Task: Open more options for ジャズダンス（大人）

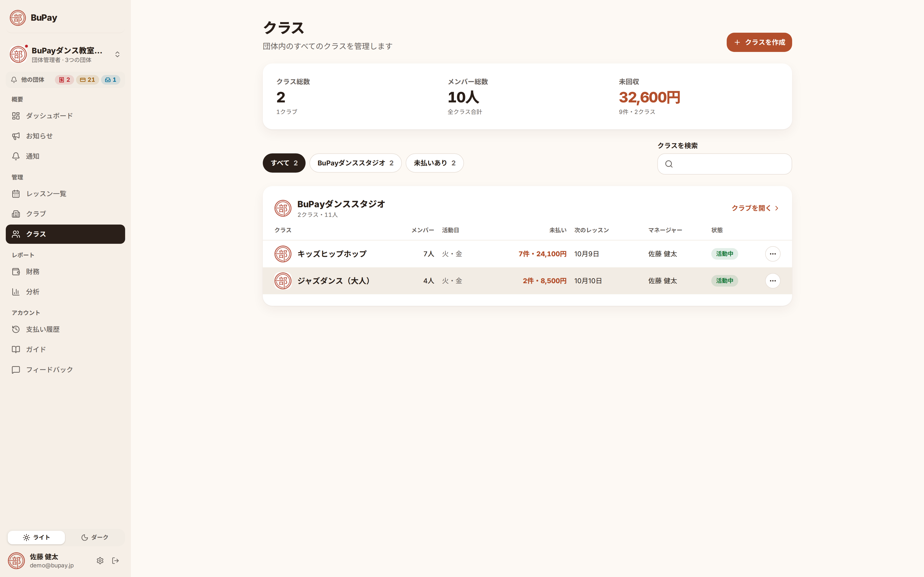Action: point(772,281)
